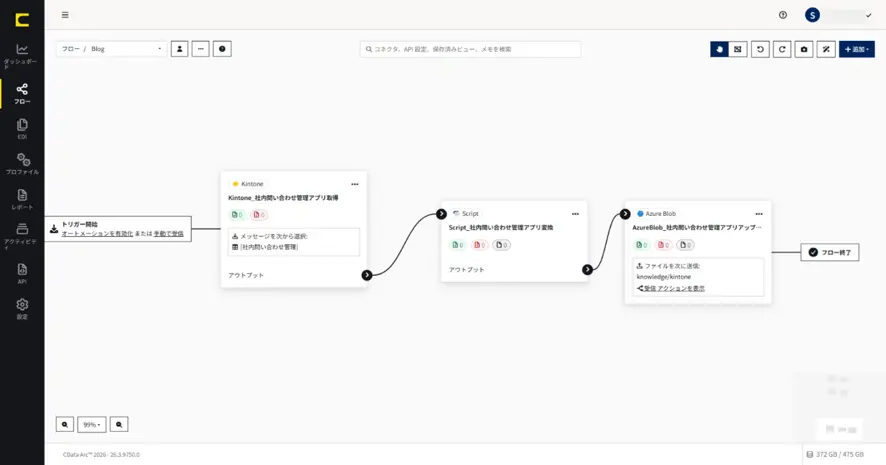This screenshot has width=886, height=465.
Task: Zoom out the flow canvas
Action: coord(65,424)
